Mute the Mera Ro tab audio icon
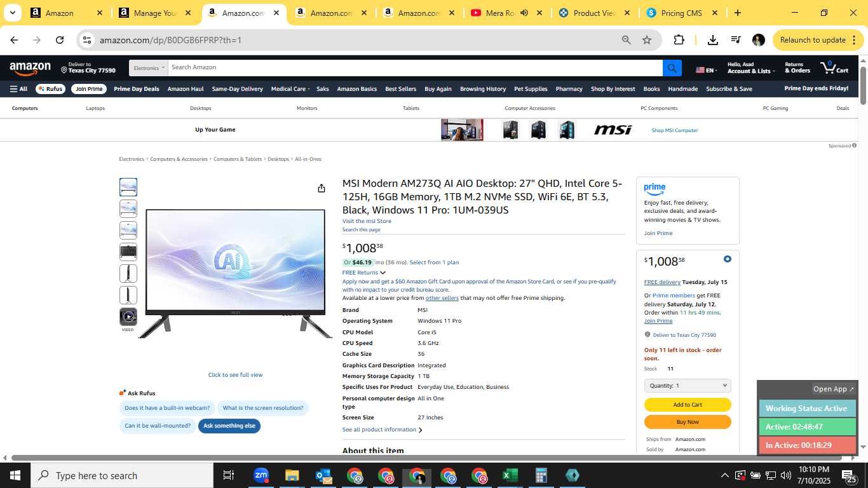 524,13
